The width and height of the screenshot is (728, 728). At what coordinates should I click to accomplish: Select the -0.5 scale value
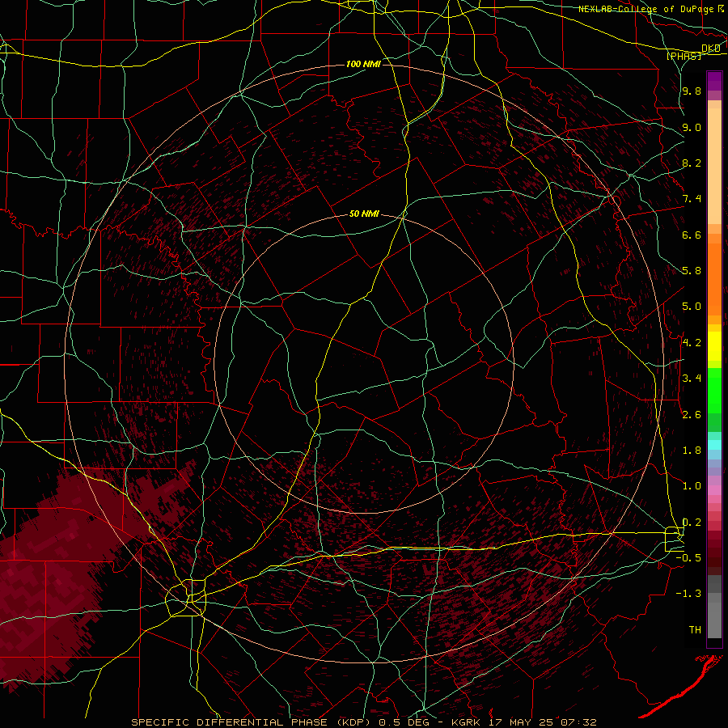click(x=688, y=558)
